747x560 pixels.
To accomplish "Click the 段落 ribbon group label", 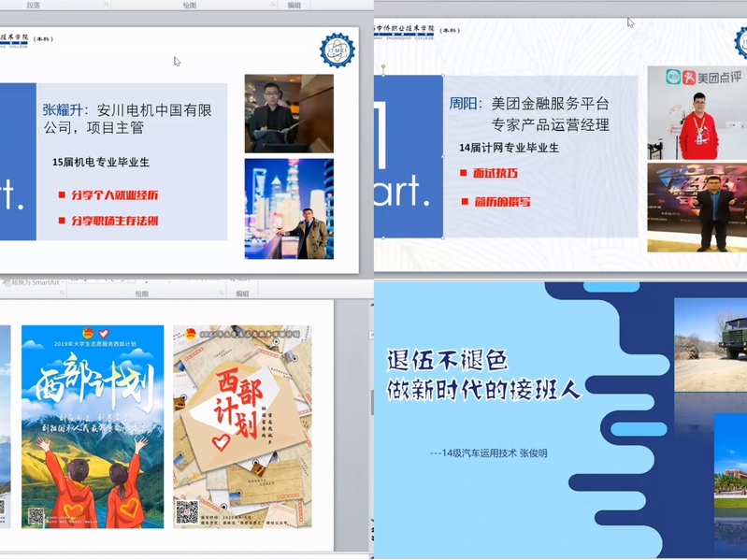I will click(34, 5).
